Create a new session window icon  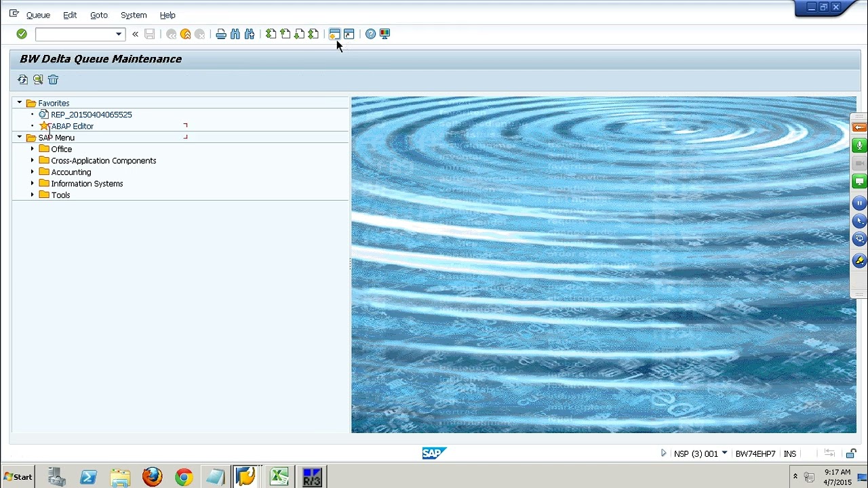[x=334, y=34]
